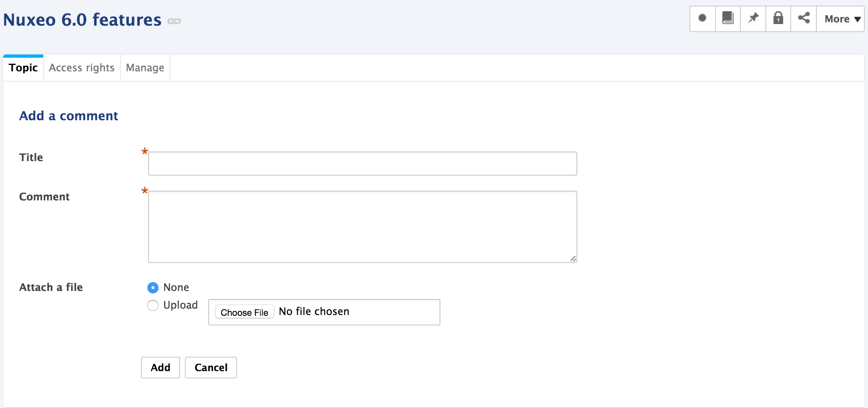This screenshot has width=868, height=408.
Task: Click the round dot icon in the toolbar
Action: 702,18
